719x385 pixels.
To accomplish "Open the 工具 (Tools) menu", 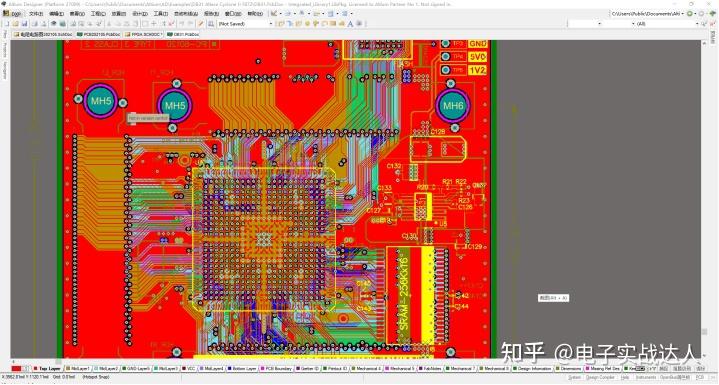I will (x=160, y=14).
